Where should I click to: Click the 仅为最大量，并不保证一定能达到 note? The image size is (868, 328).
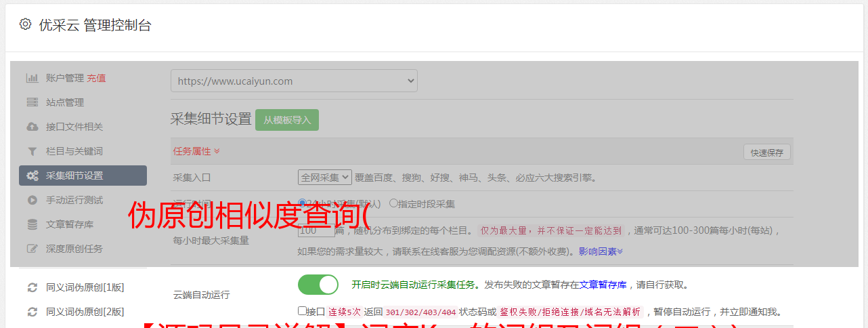[552, 230]
